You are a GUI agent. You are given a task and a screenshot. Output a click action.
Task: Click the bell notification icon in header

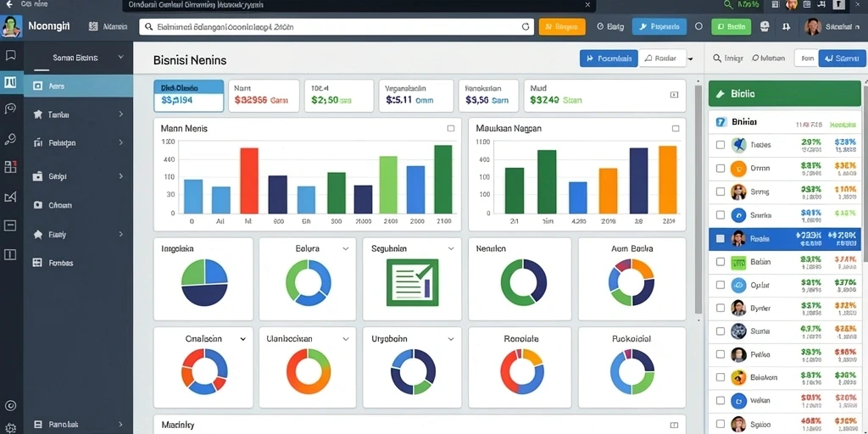coord(786,26)
